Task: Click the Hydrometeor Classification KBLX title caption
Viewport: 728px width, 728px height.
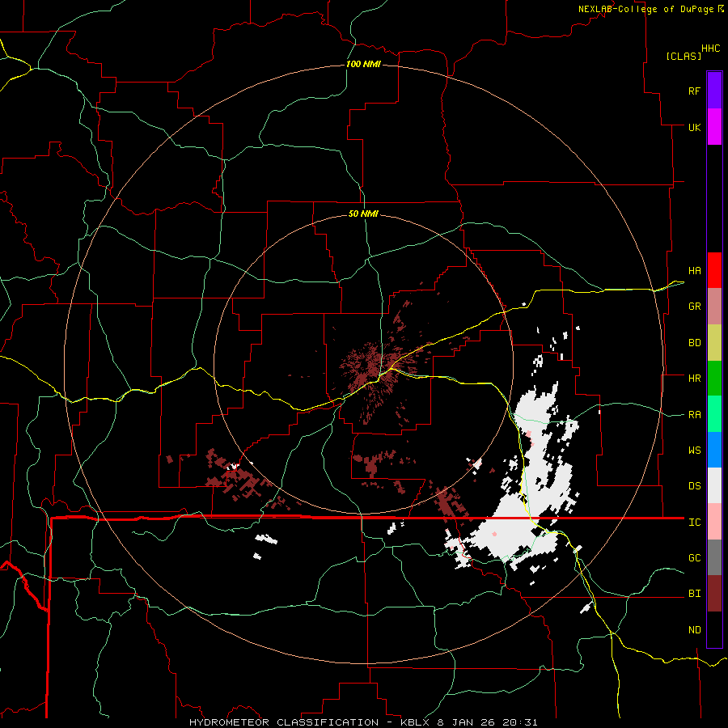Action: (x=363, y=722)
